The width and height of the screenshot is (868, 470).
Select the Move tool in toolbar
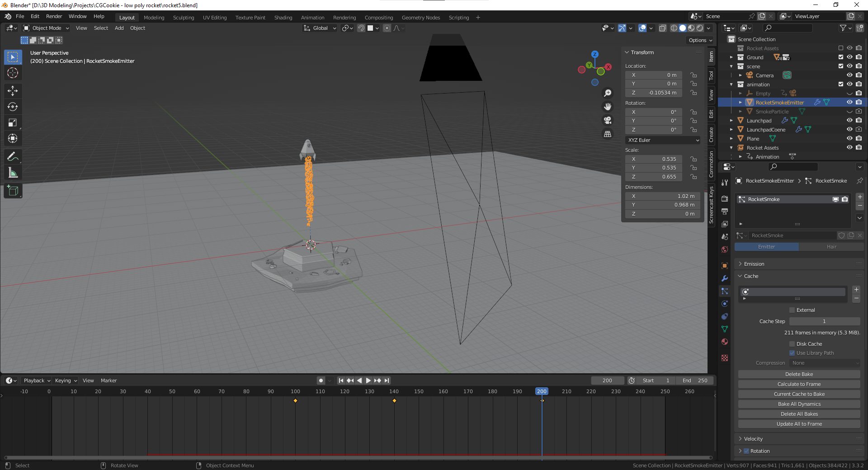pyautogui.click(x=13, y=91)
